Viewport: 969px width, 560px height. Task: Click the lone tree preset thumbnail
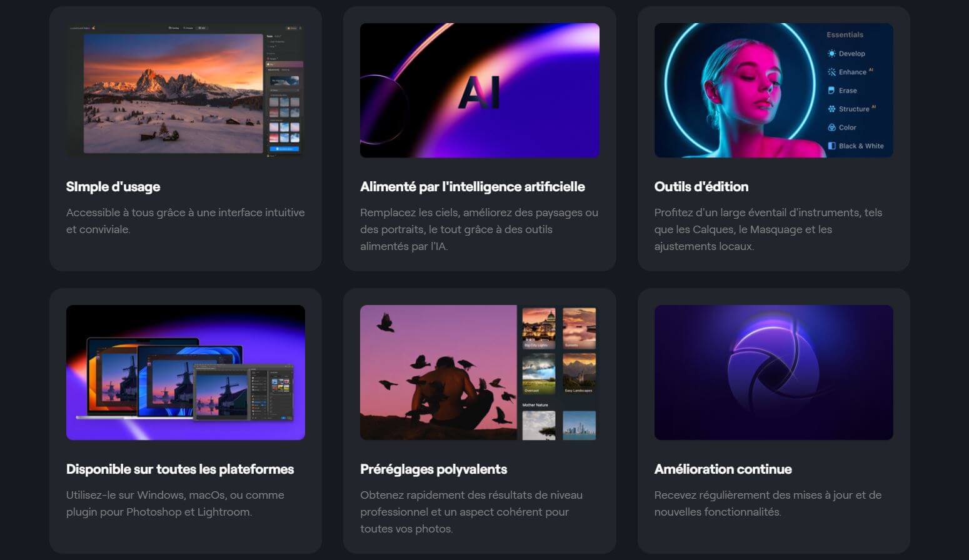539,426
